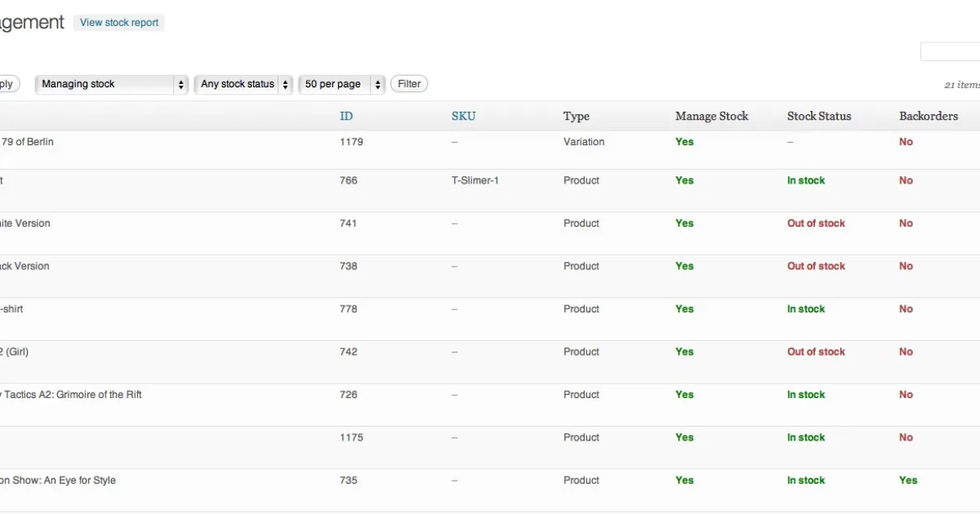Image resolution: width=980 pixels, height=514 pixels.
Task: Click the Variation type cell
Action: 584,142
